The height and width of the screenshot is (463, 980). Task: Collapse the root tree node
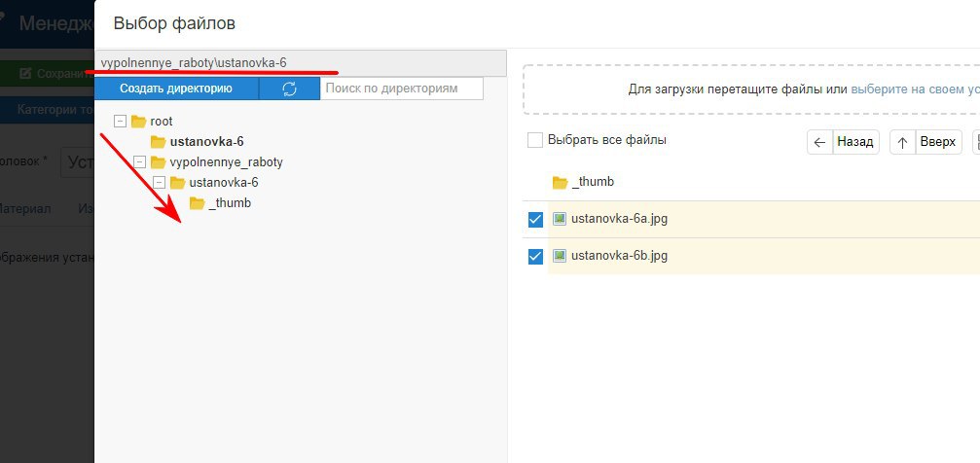120,122
